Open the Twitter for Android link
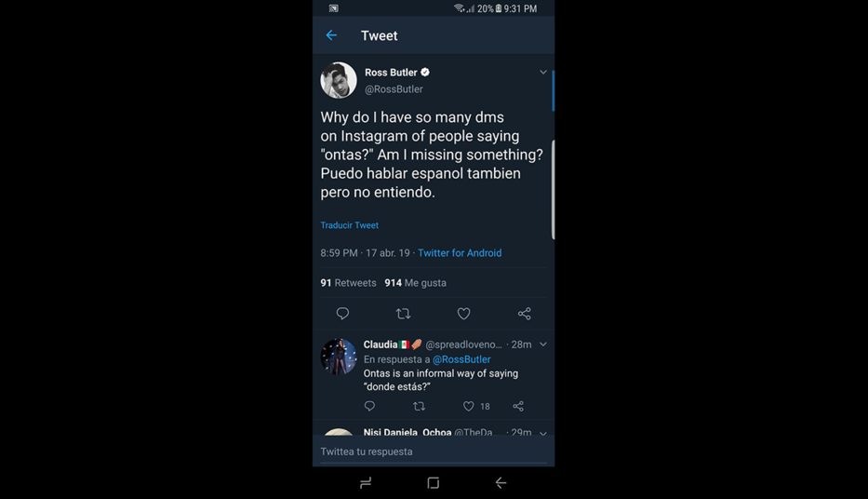Image resolution: width=868 pixels, height=499 pixels. pyautogui.click(x=460, y=253)
